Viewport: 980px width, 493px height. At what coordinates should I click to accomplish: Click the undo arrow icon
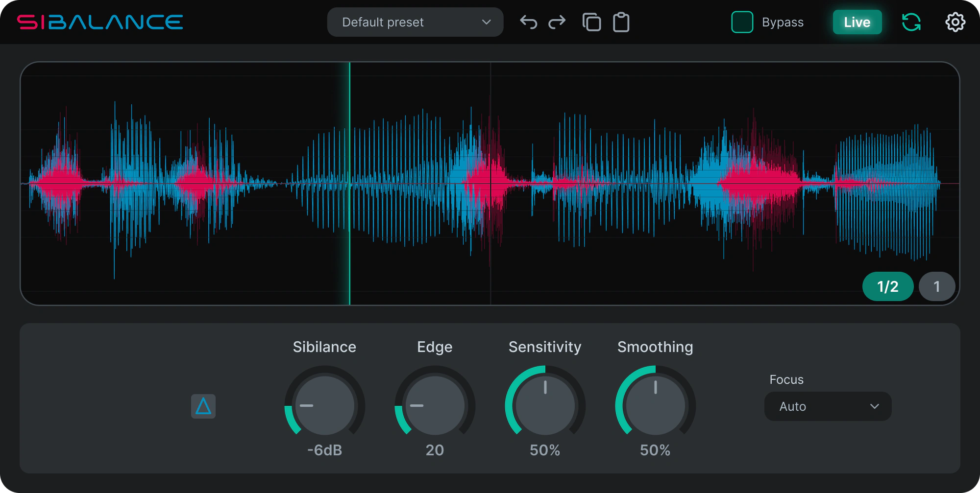coord(529,23)
